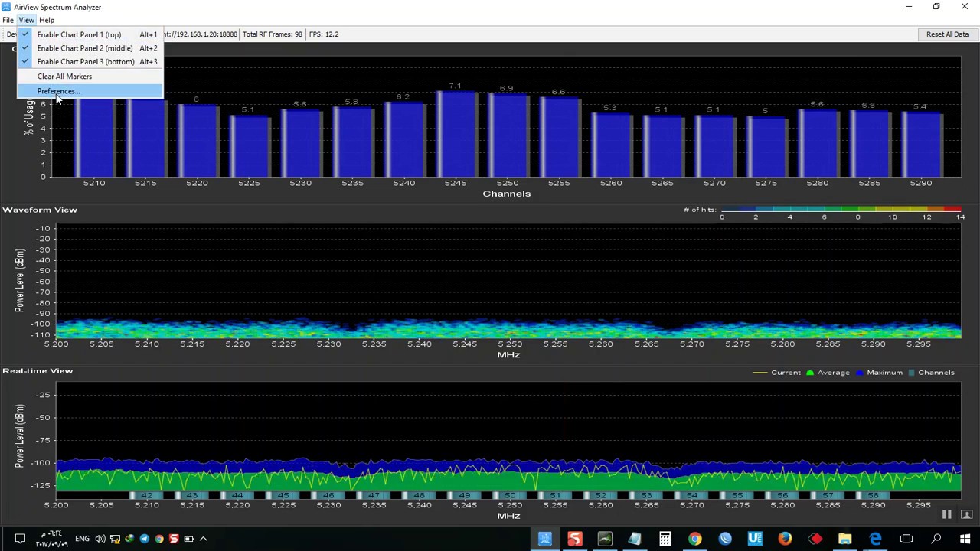Click the teal Channels legend swatch
This screenshot has height=551, width=980.
point(912,373)
